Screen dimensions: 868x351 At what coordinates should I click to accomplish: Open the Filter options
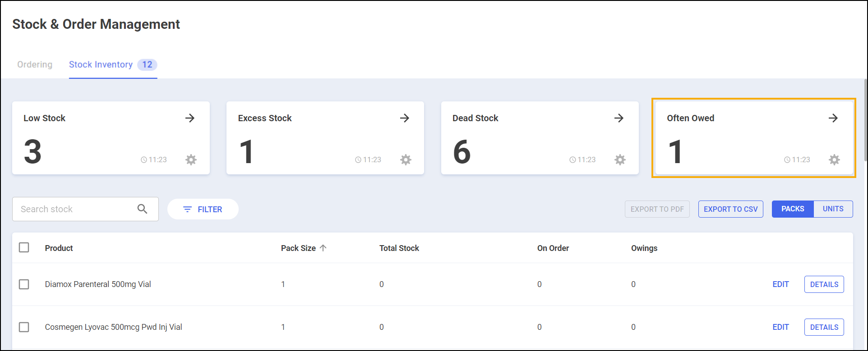click(x=203, y=209)
